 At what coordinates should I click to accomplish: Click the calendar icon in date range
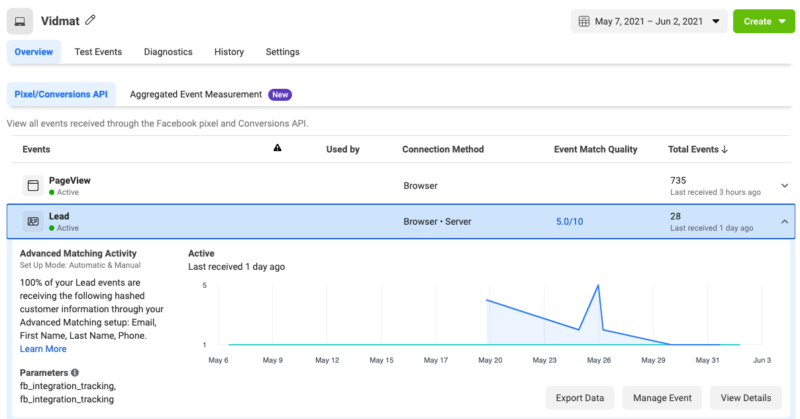[584, 21]
